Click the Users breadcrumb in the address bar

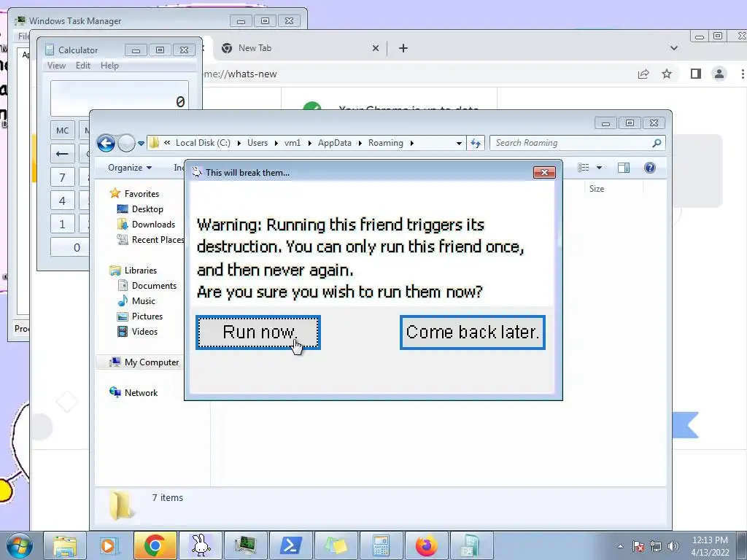coord(258,143)
